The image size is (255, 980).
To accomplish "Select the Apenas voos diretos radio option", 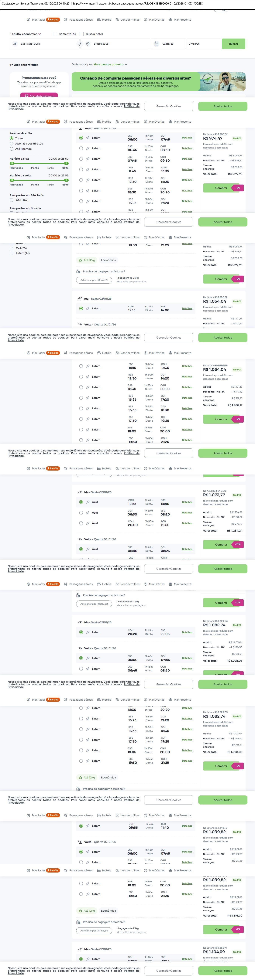I will click(11, 144).
